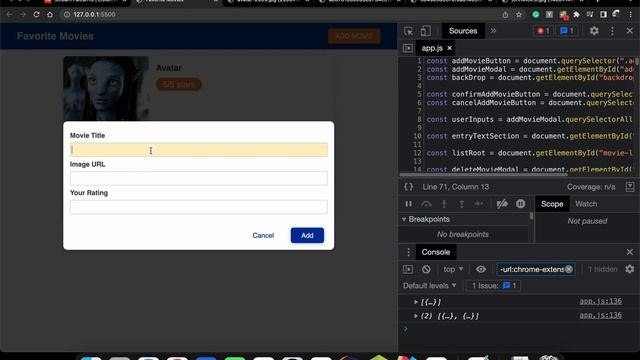The width and height of the screenshot is (640, 360).
Task: Click the step out debugger icon
Action: pos(462,204)
